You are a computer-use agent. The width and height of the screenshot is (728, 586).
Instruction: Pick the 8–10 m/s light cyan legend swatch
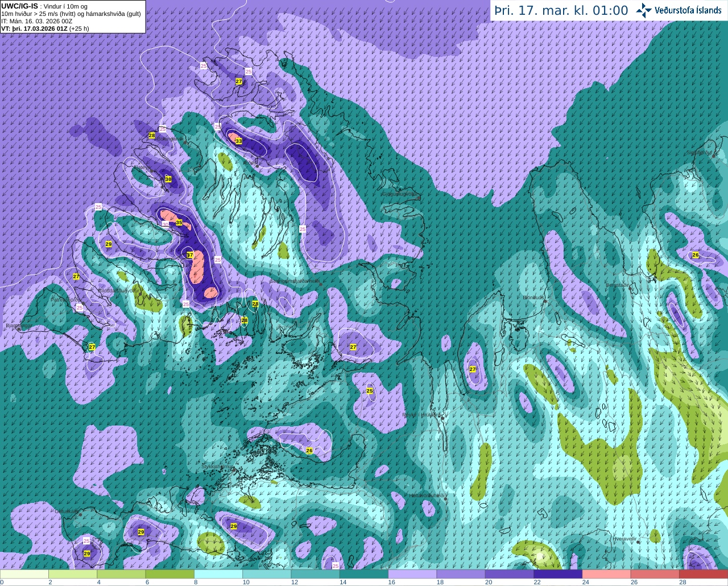pyautogui.click(x=218, y=574)
